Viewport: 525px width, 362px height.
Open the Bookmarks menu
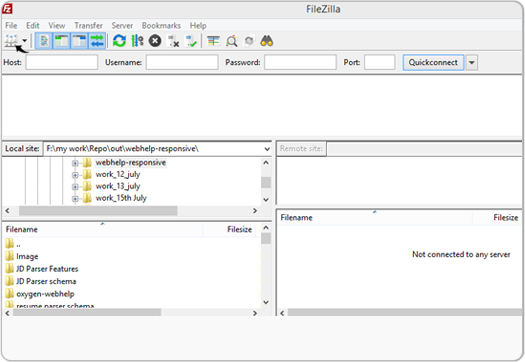[161, 25]
